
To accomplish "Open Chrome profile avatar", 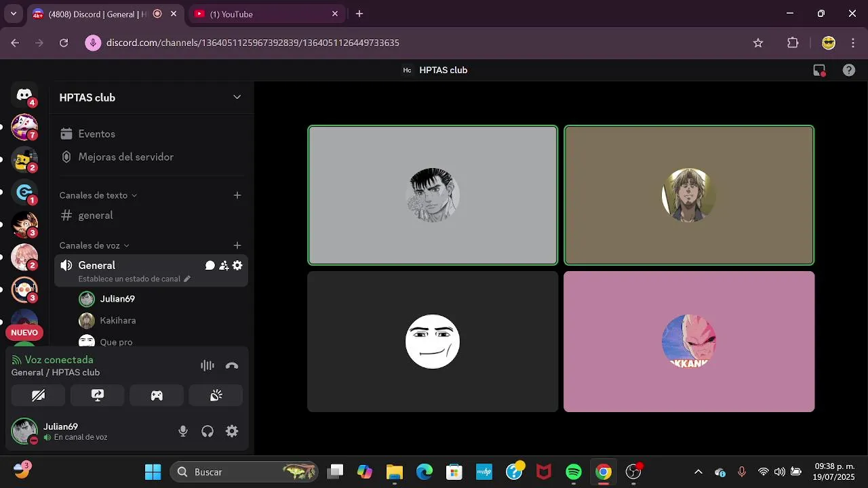I will point(829,43).
